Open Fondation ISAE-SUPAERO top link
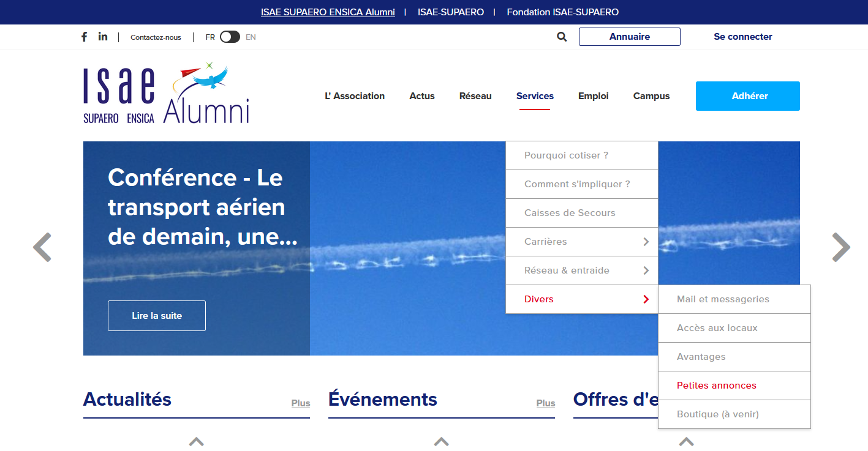 click(563, 12)
